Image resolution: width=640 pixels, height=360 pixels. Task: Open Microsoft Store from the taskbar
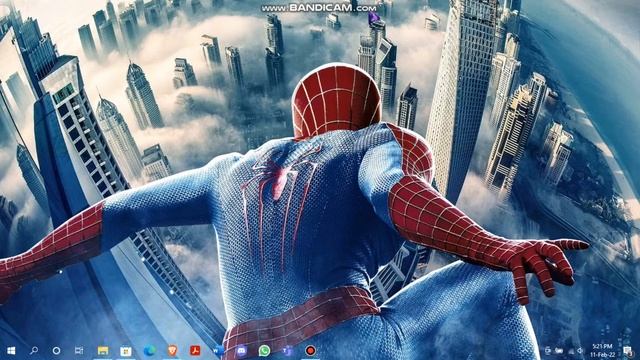(x=126, y=351)
